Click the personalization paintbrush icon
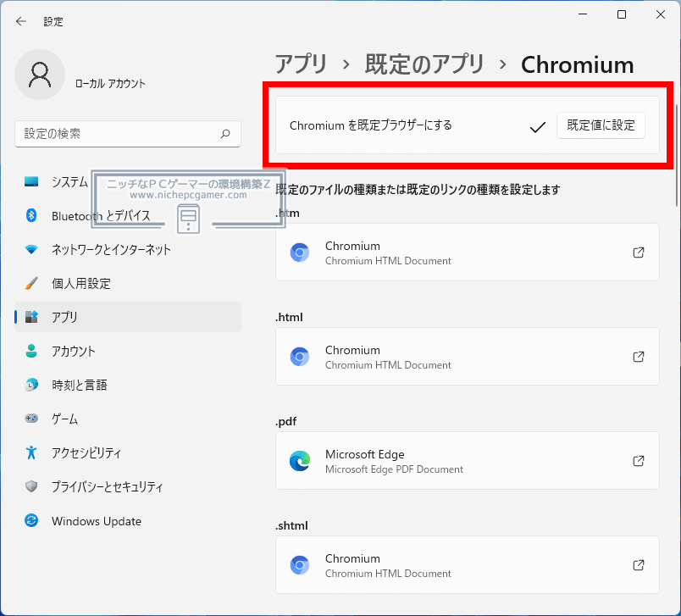Viewport: 681px width, 616px height. click(31, 283)
